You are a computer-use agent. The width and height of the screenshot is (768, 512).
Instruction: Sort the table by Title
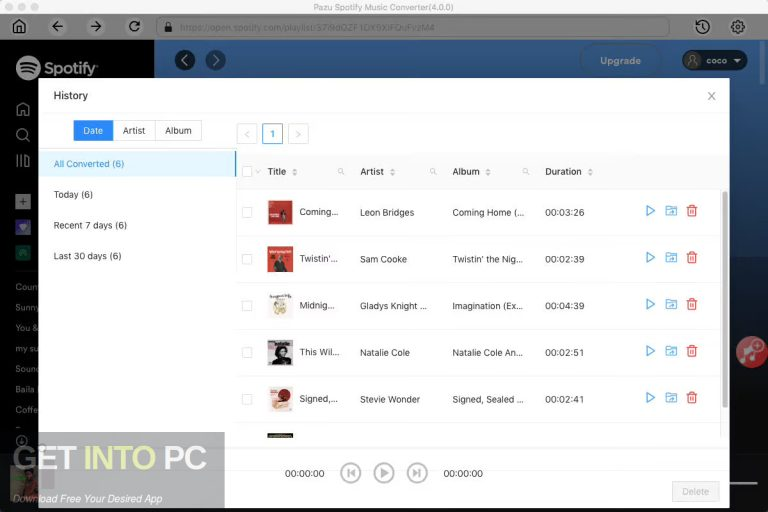coord(295,172)
